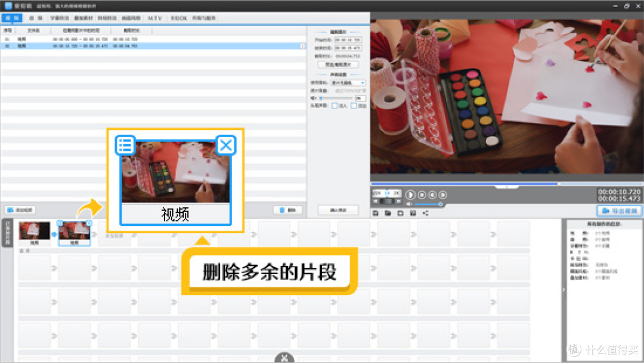Adjust the clip volume slider
The image size is (644, 363).
(x=336, y=98)
